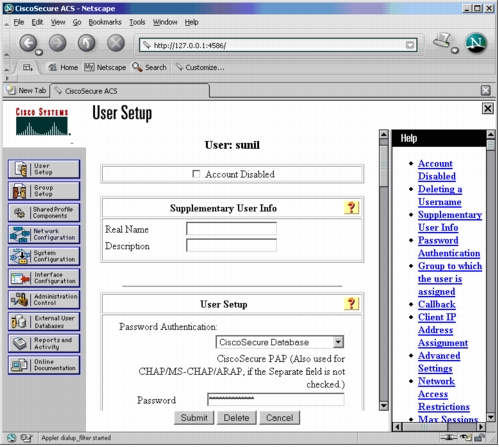499x447 pixels.
Task: Open the View menu
Action: coord(58,22)
